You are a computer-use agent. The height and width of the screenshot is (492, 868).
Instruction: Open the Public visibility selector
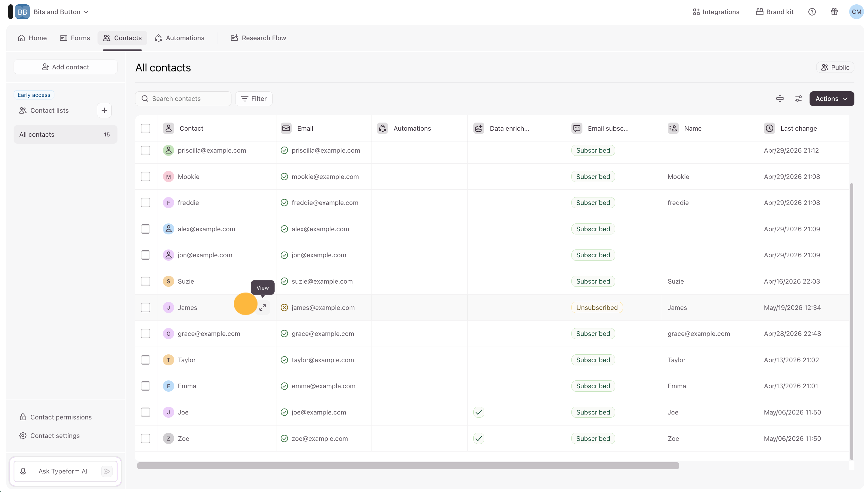tap(835, 67)
